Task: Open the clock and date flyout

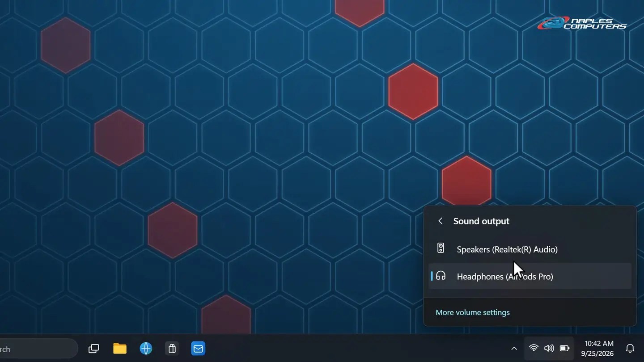Action: pyautogui.click(x=599, y=349)
